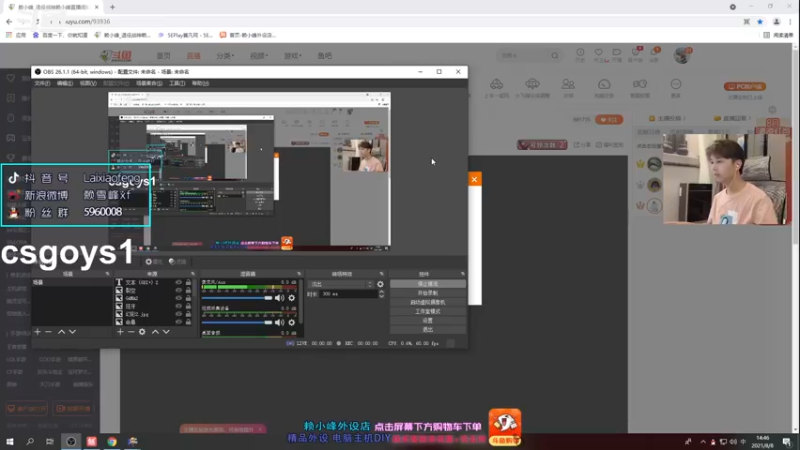Viewport: 800px width, 450px height.
Task: Toggle visibility of the last listed OBS source
Action: [x=179, y=322]
